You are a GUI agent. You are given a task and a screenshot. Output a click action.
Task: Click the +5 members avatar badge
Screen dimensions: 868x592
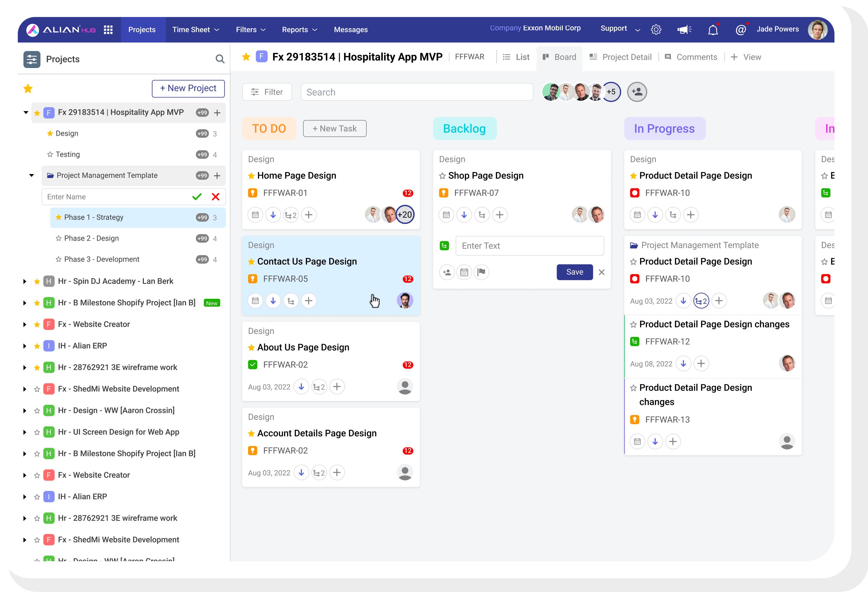(611, 92)
